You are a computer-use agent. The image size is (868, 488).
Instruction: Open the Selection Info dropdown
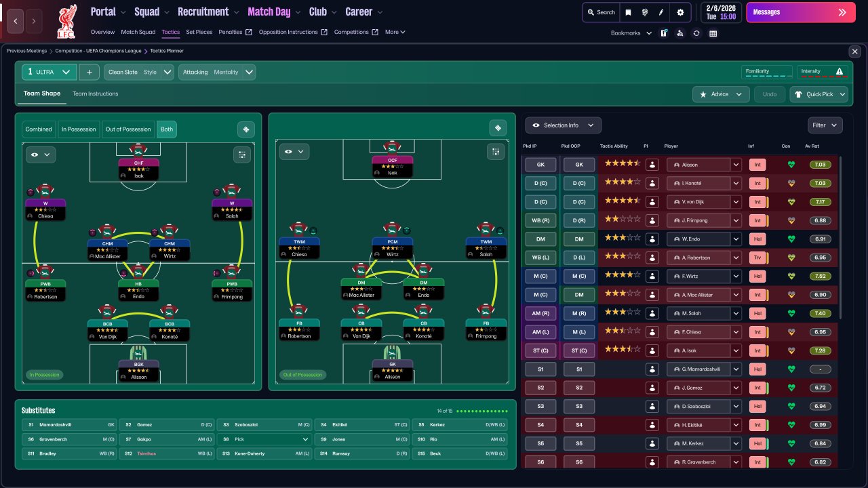tap(563, 125)
